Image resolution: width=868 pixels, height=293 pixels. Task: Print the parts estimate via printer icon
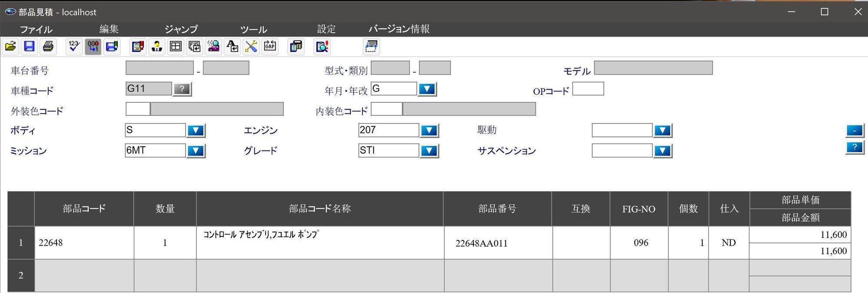pos(48,47)
